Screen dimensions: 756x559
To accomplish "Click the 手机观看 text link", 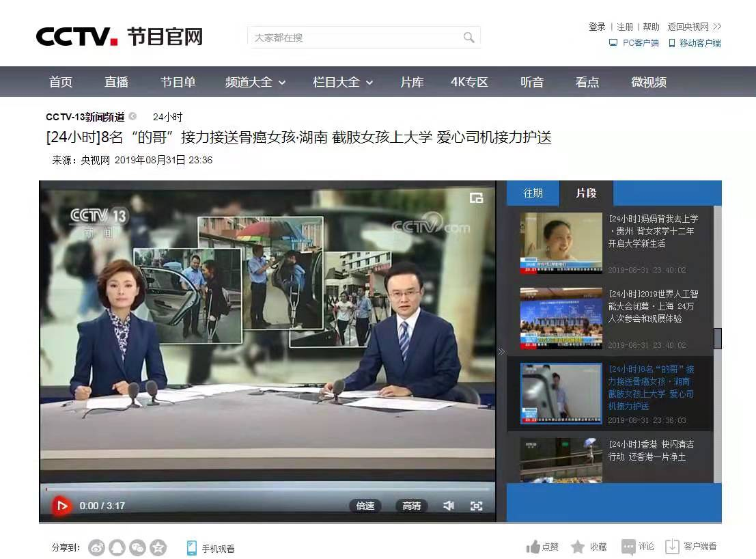I will [x=218, y=548].
